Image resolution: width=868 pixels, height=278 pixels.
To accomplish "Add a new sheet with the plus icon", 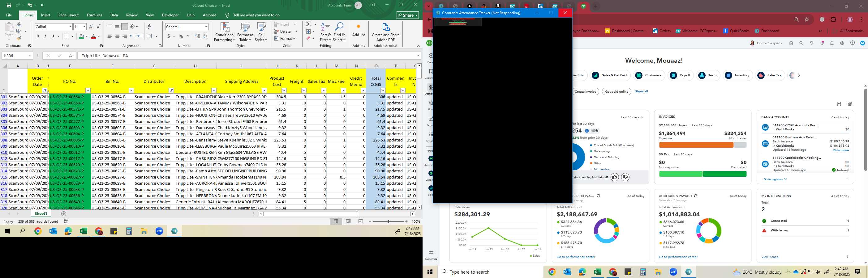I will tap(64, 214).
